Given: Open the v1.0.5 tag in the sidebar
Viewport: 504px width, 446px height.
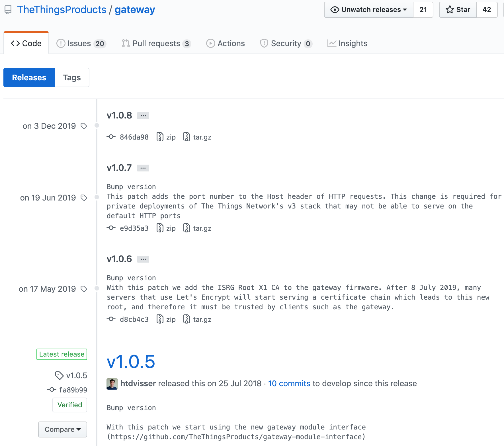Looking at the screenshot, I should pyautogui.click(x=71, y=375).
